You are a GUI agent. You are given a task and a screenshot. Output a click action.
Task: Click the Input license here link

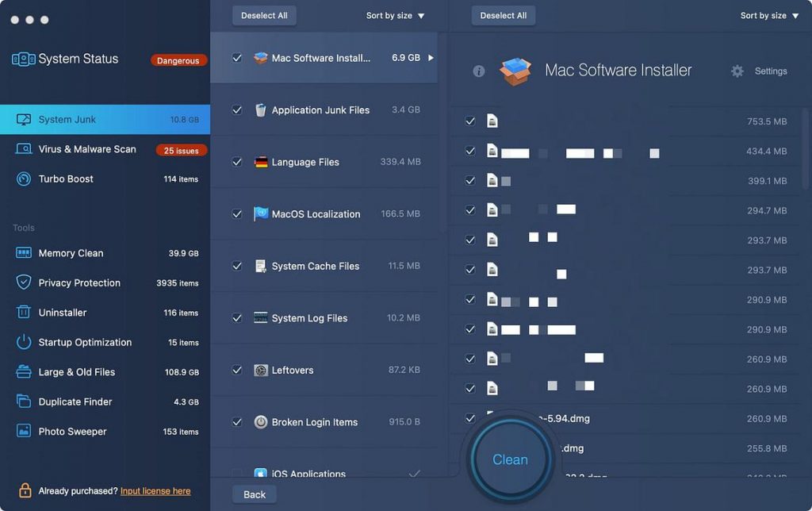click(x=155, y=491)
